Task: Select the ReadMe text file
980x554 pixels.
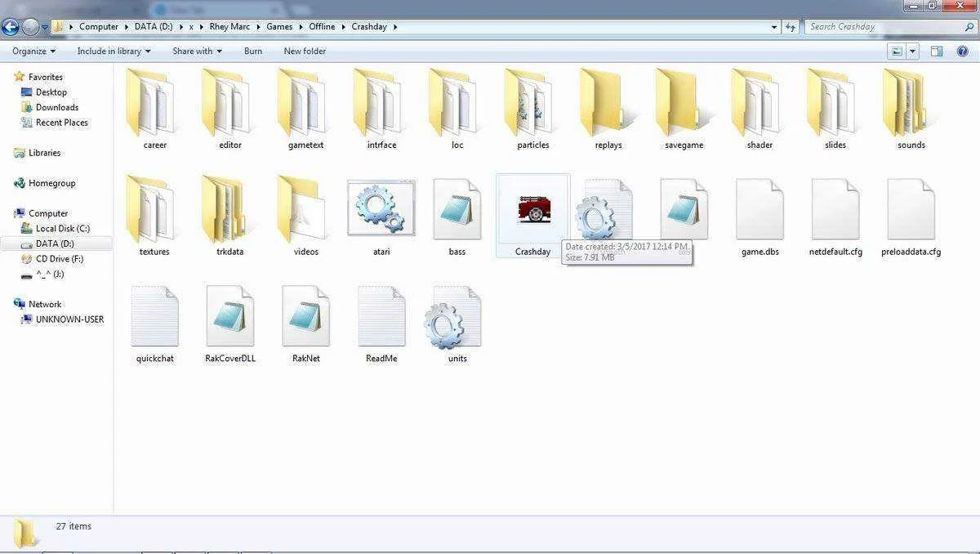Action: 381,323
